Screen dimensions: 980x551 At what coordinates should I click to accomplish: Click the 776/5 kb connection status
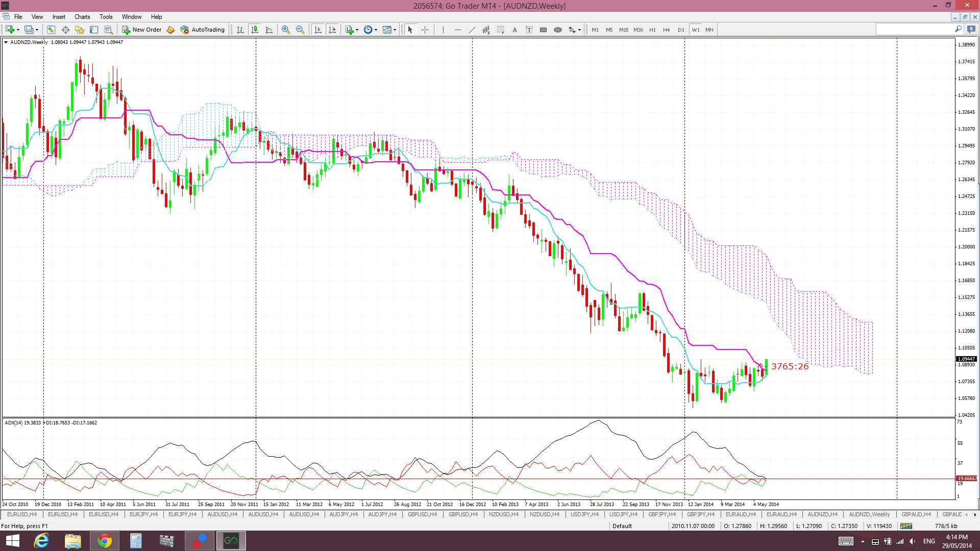(946, 526)
